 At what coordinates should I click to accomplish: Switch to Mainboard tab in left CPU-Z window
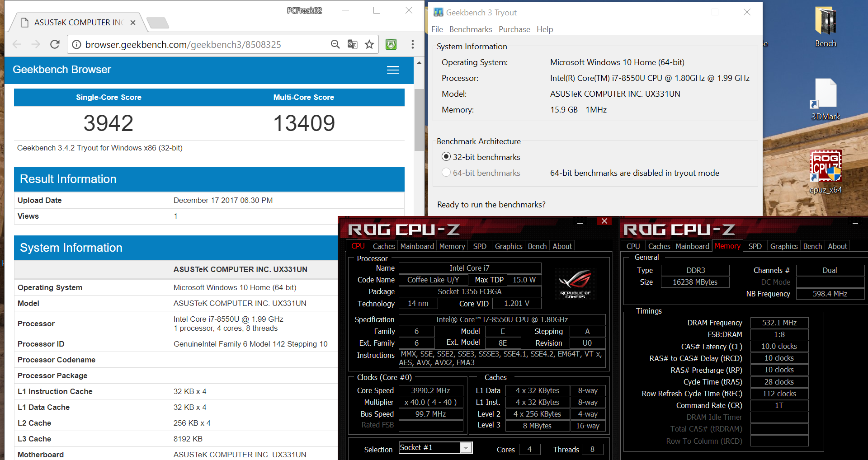(x=417, y=246)
